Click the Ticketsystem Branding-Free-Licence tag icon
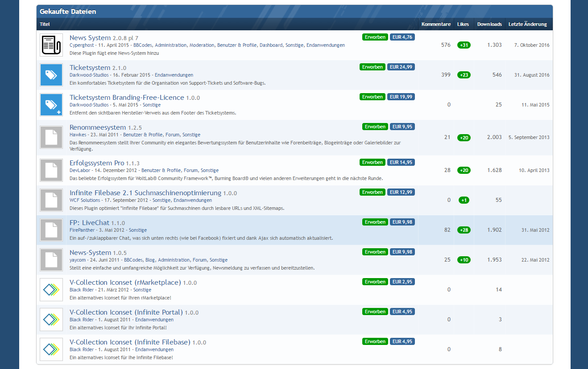Screen dimensions: 588x369 click(51, 105)
